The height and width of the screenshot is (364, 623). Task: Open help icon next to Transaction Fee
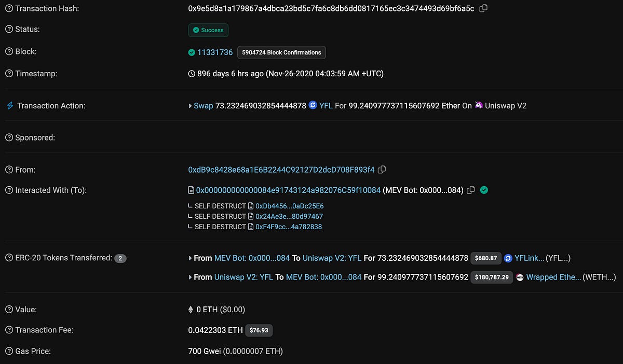click(9, 330)
